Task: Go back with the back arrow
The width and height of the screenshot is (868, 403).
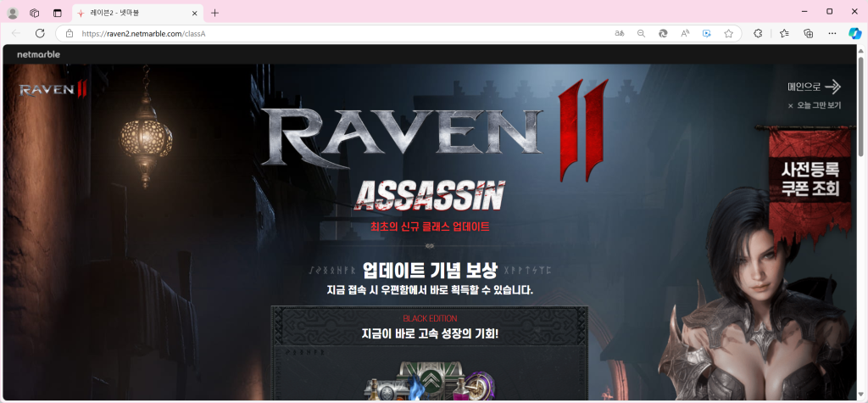Action: click(16, 33)
